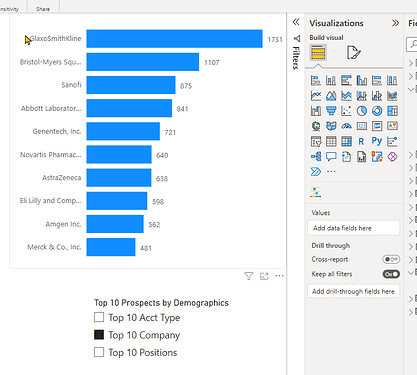Select the Waterfall chart visual

point(316,111)
